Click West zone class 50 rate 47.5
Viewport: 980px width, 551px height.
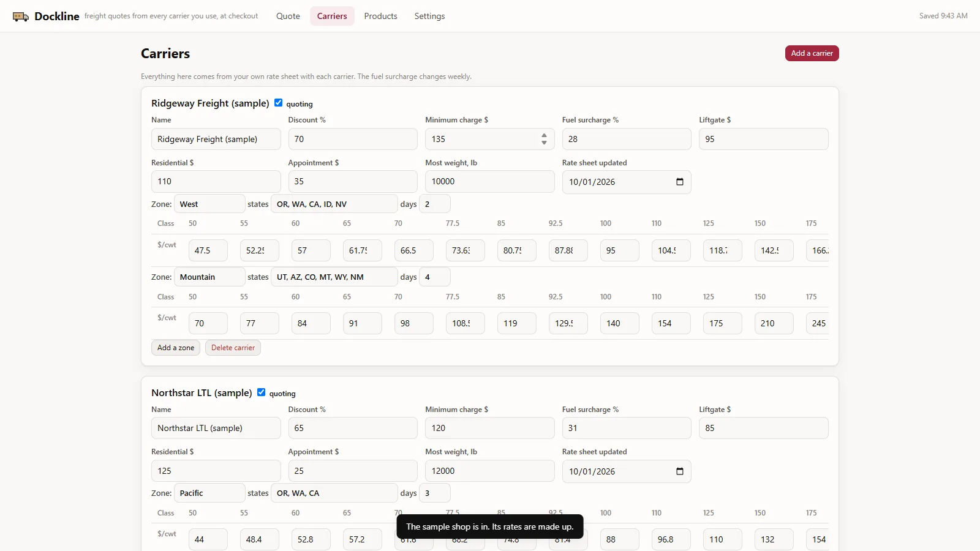tap(208, 250)
